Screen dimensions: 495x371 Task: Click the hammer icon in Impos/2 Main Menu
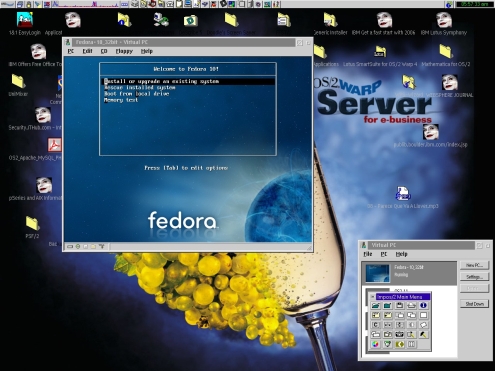[423, 335]
